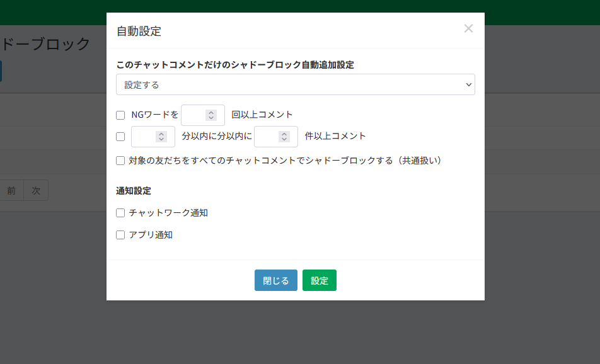The width and height of the screenshot is (600, 364).
Task: Click the blue 閉じる button
Action: 276,280
